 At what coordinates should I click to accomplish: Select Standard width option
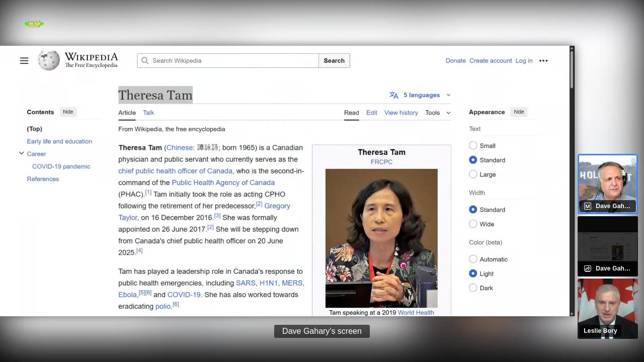pos(473,210)
